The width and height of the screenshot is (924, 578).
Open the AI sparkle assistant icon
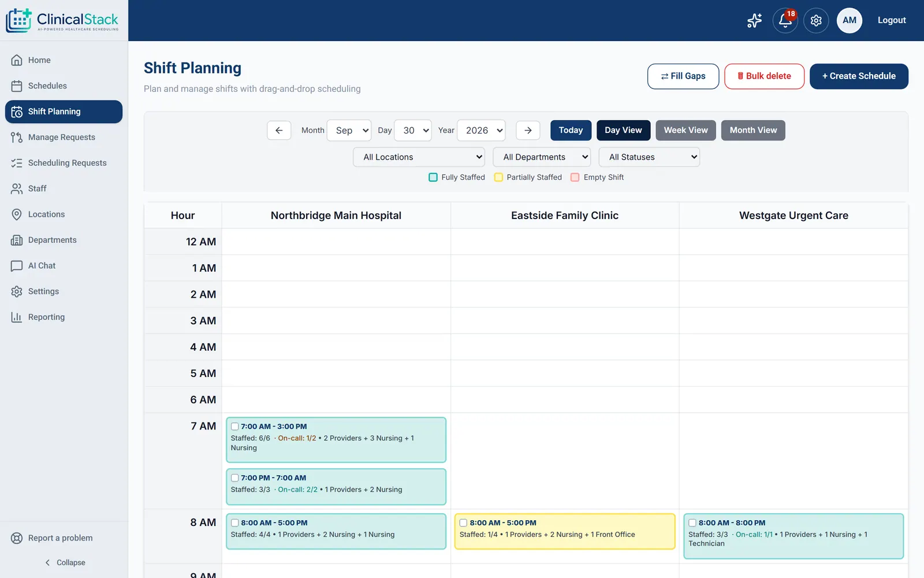(x=754, y=20)
